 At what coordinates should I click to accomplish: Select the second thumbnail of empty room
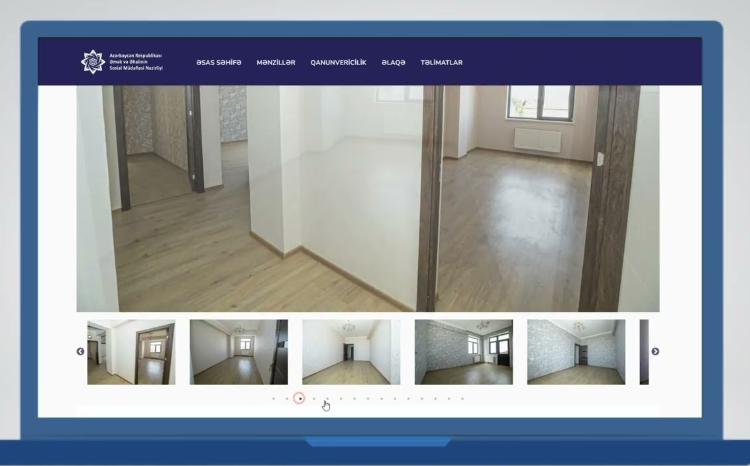coord(239,352)
